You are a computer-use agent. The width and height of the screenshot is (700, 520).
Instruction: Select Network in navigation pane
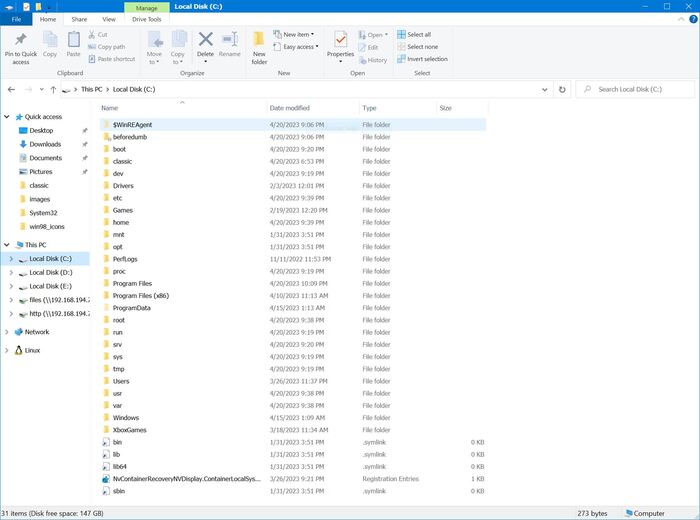[x=32, y=332]
